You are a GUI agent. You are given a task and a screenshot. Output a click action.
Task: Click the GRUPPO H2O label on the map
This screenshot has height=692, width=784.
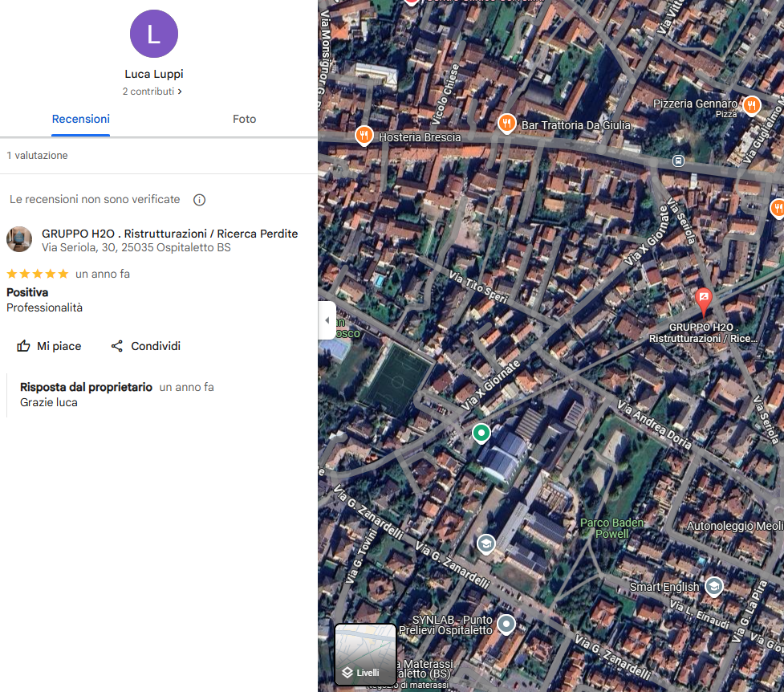pos(703,332)
